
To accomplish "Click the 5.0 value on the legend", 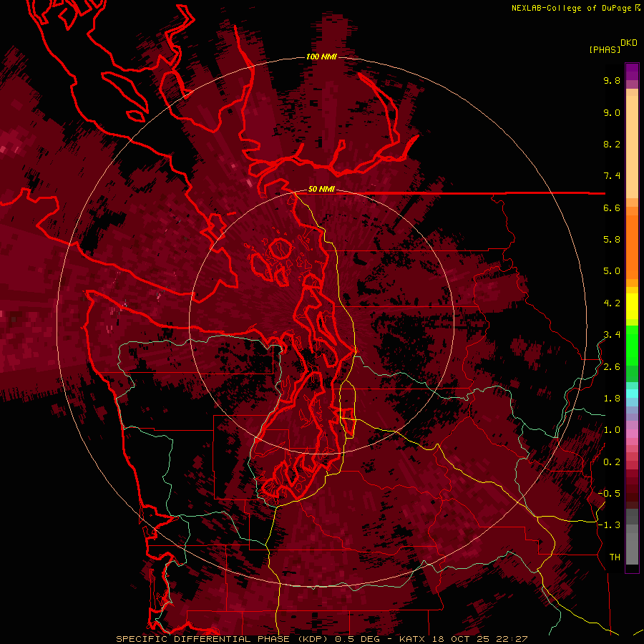I will [x=612, y=271].
